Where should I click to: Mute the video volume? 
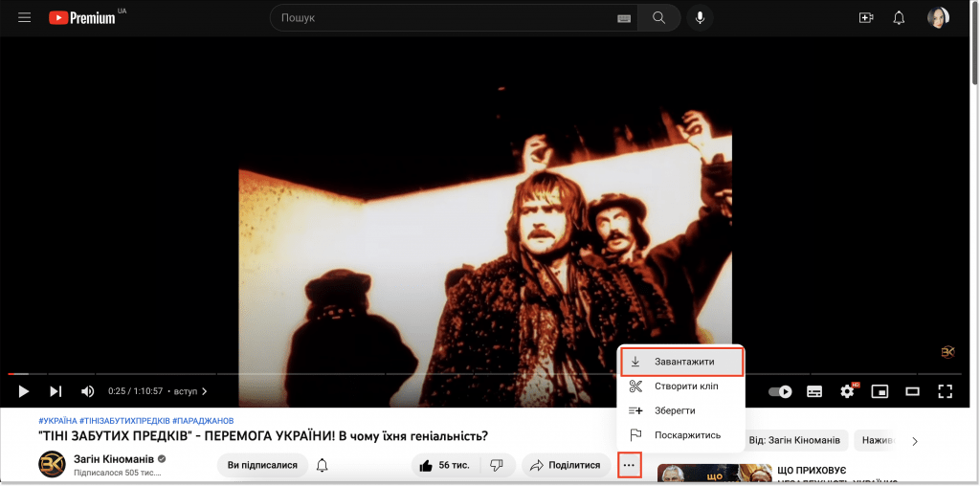(x=87, y=391)
